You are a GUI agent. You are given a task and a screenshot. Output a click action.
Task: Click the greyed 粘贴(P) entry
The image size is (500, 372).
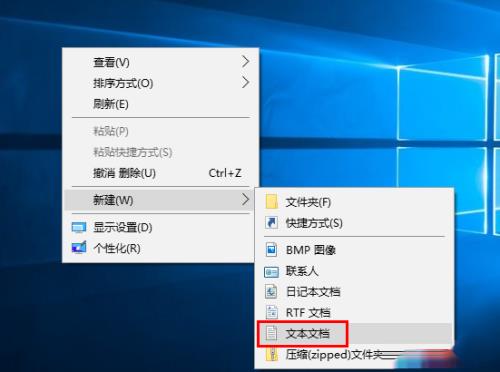tap(160, 131)
